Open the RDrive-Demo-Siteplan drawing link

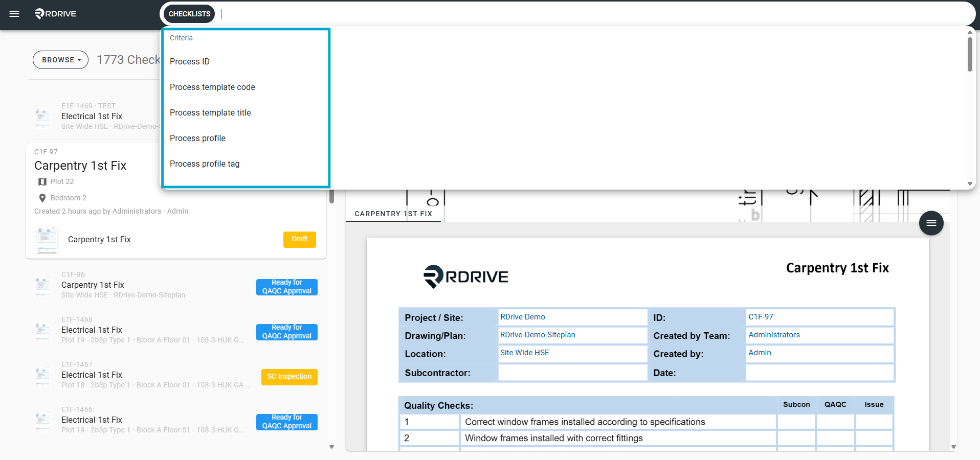click(x=538, y=335)
